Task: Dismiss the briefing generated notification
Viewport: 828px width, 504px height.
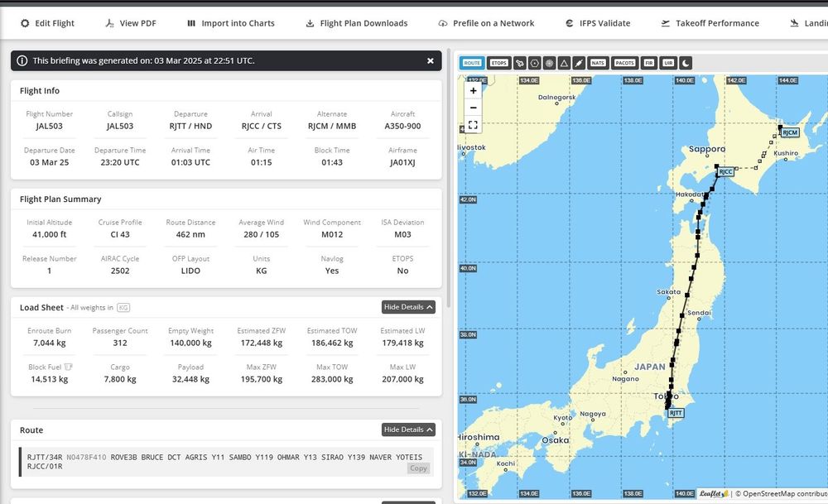Action: pyautogui.click(x=430, y=60)
